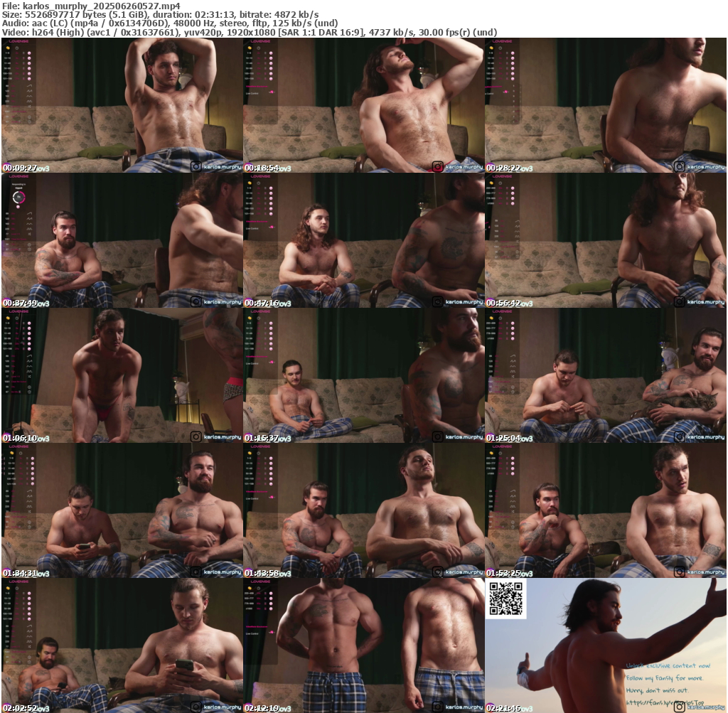The image size is (728, 713).
Task: Open the thumbnail at timestamp 01:43:58
Action: pyautogui.click(x=364, y=510)
